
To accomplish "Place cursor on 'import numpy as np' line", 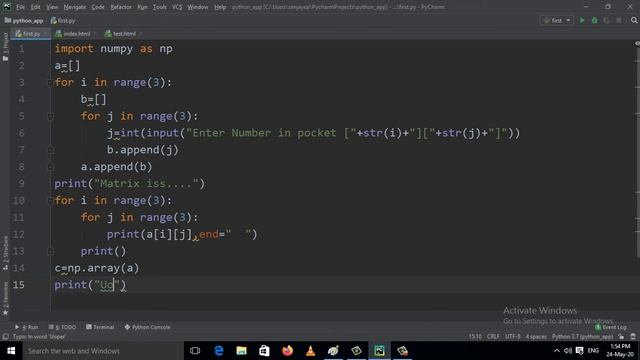I will tap(113, 49).
